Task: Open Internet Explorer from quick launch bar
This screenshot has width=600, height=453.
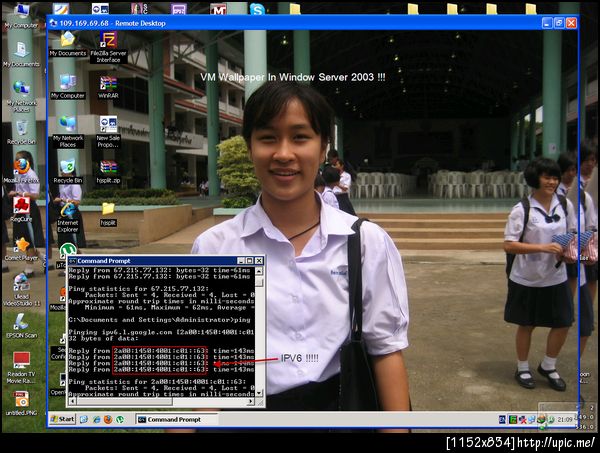Action: (x=96, y=419)
